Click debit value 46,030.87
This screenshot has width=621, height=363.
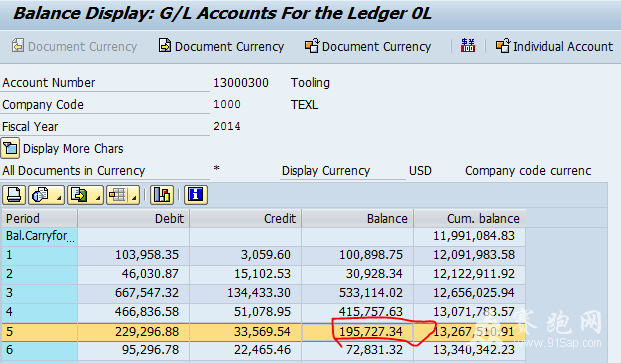click(150, 274)
